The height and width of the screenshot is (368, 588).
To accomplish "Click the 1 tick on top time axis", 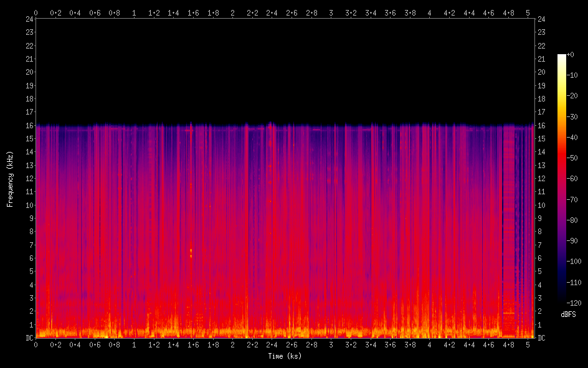I will point(134,12).
